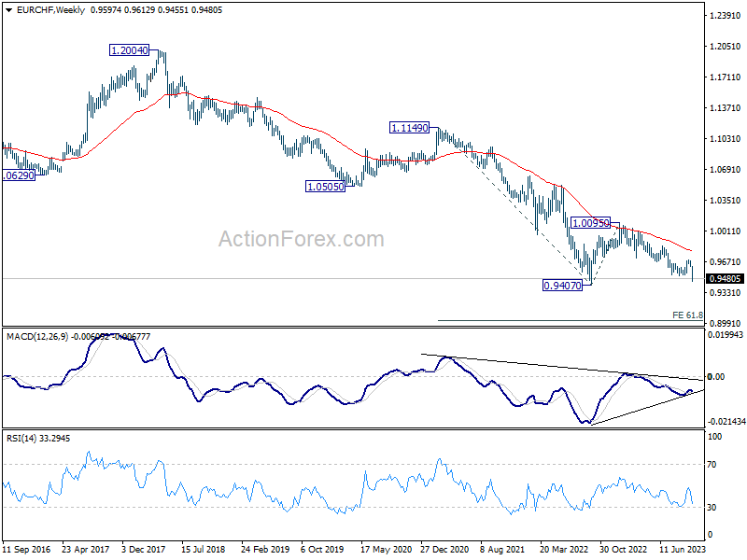Select the 1.05050 price label
The image size is (747, 560).
click(325, 187)
